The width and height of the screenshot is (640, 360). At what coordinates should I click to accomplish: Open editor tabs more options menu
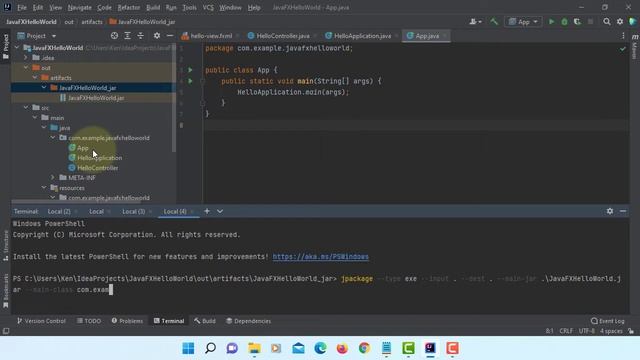pos(623,36)
